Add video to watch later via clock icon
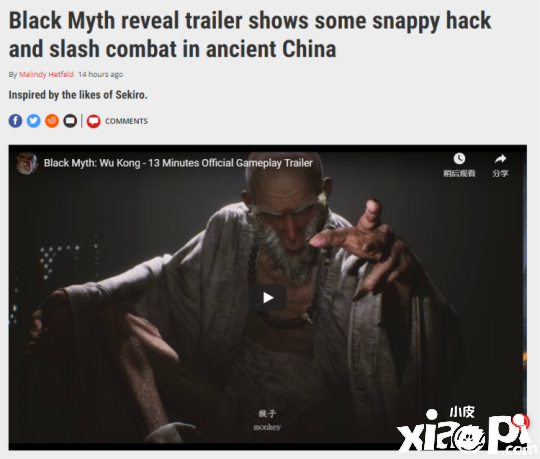 click(459, 159)
